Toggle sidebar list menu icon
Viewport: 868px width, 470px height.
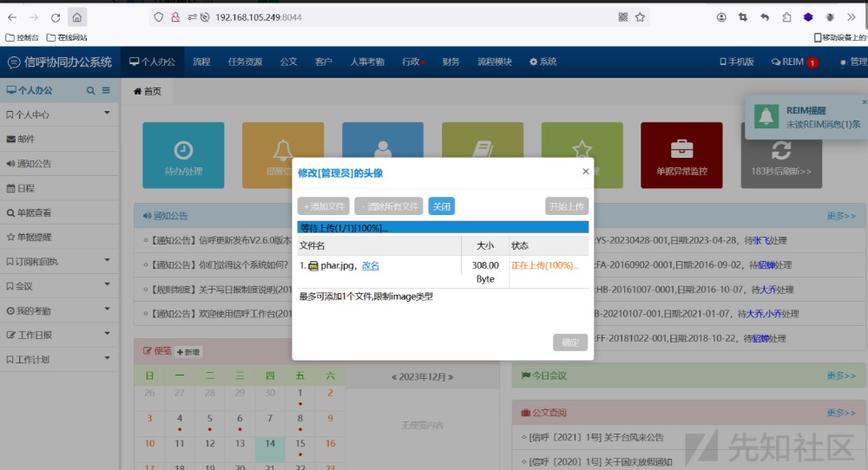[106, 90]
